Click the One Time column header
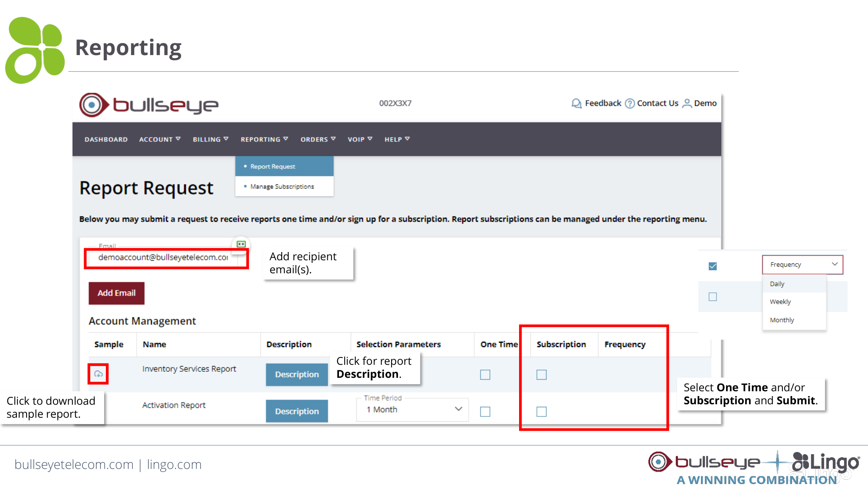This screenshot has height=488, width=868. click(x=499, y=344)
